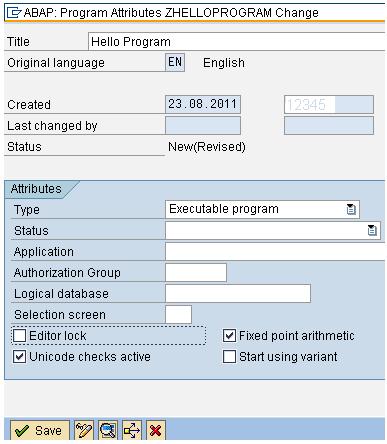This screenshot has height=444, width=387.
Task: Click the Title field containing Hello Program
Action: click(x=236, y=42)
